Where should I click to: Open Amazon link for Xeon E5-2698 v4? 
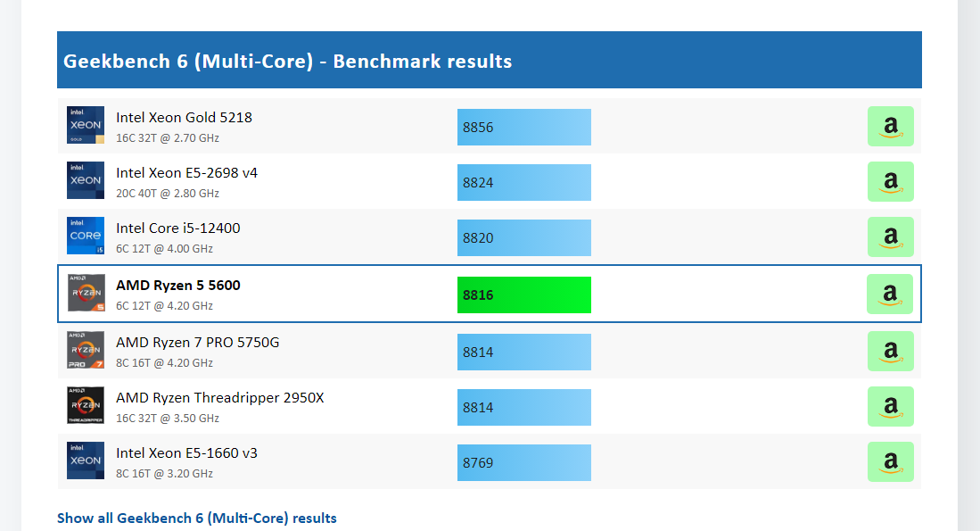click(890, 182)
